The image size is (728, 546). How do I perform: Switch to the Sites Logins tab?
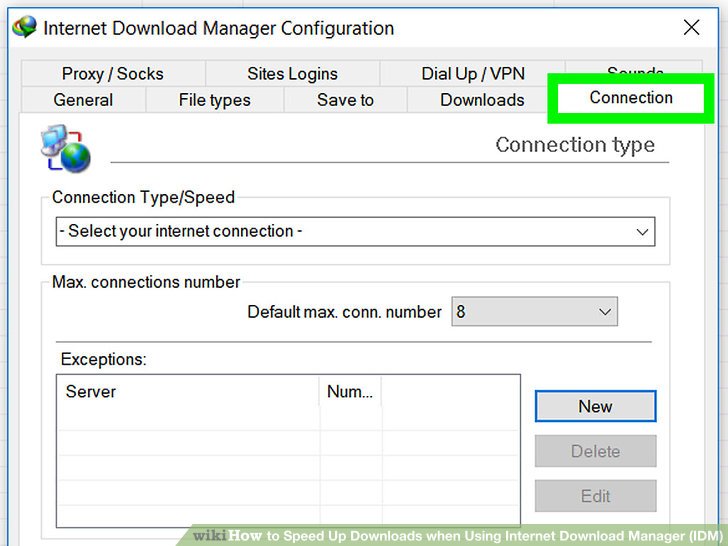(x=292, y=73)
